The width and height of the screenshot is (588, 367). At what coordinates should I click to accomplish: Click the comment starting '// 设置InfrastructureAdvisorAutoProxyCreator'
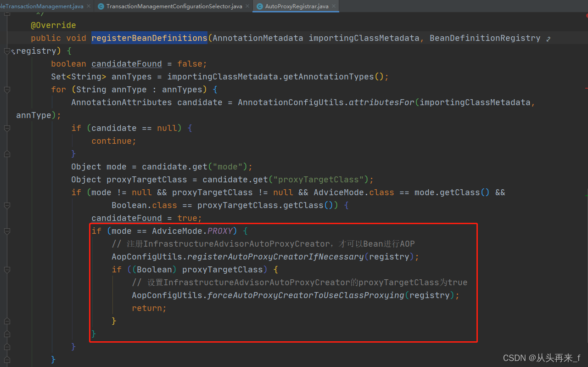pyautogui.click(x=300, y=282)
